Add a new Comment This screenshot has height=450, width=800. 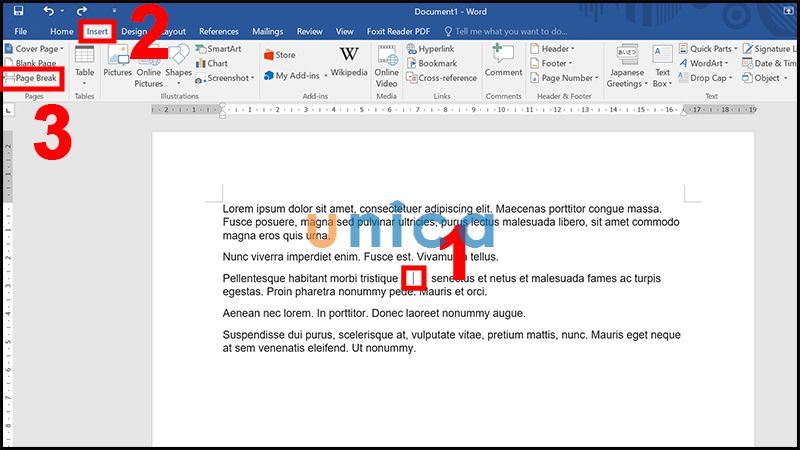[x=504, y=61]
